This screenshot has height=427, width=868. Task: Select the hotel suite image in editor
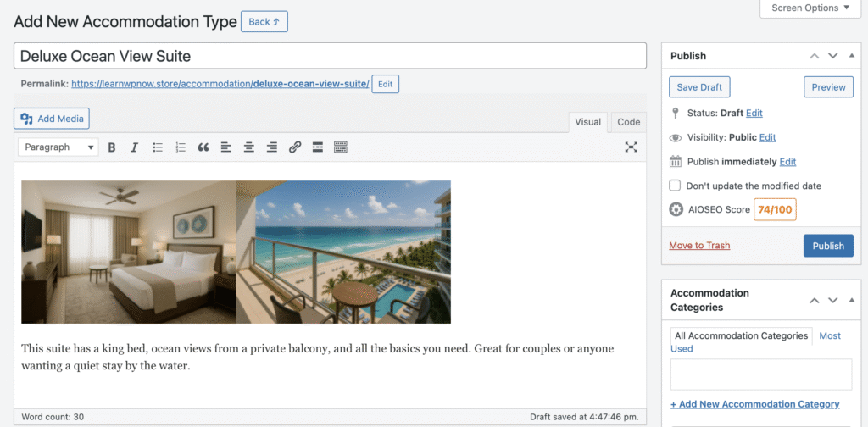[236, 252]
